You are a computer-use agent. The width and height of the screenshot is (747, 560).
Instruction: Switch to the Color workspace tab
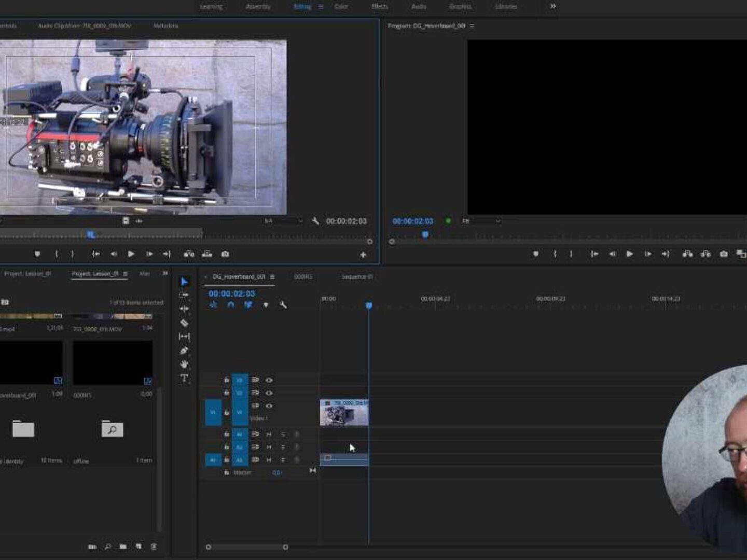click(341, 6)
